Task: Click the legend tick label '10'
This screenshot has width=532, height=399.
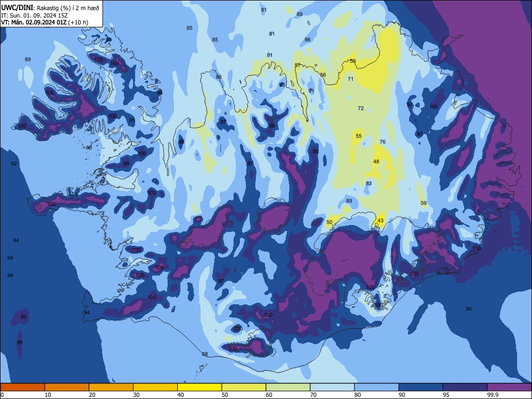Action: pos(48,395)
